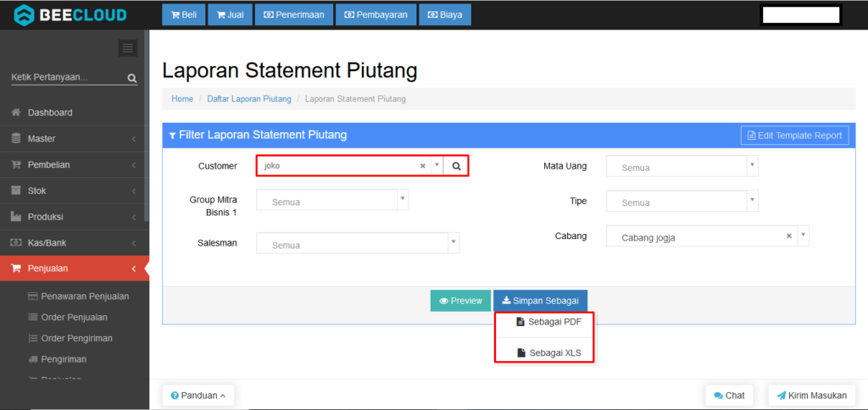The image size is (868, 410).
Task: Go to Daftar Laporan Piutang breadcrumb
Action: (x=249, y=99)
